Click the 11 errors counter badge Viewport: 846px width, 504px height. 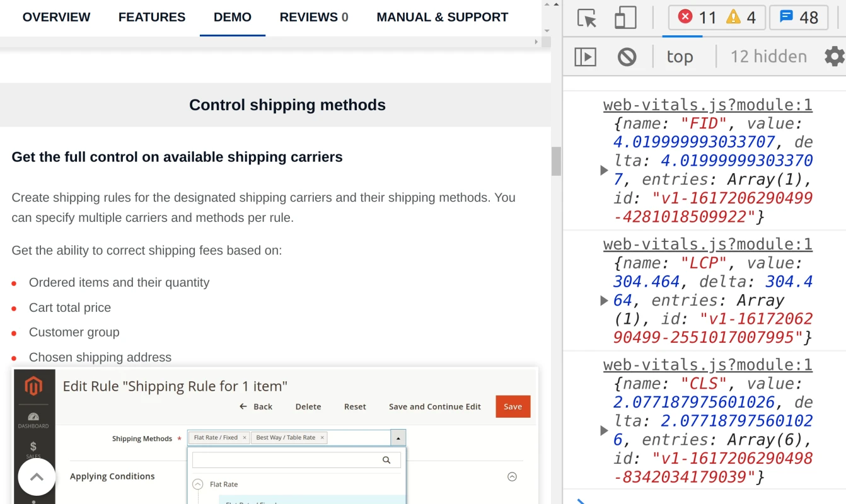click(x=698, y=18)
